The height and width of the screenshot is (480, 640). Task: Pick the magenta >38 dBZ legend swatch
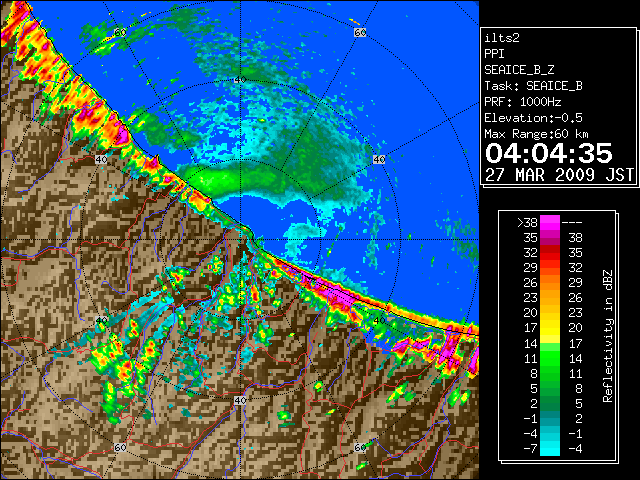[550, 222]
